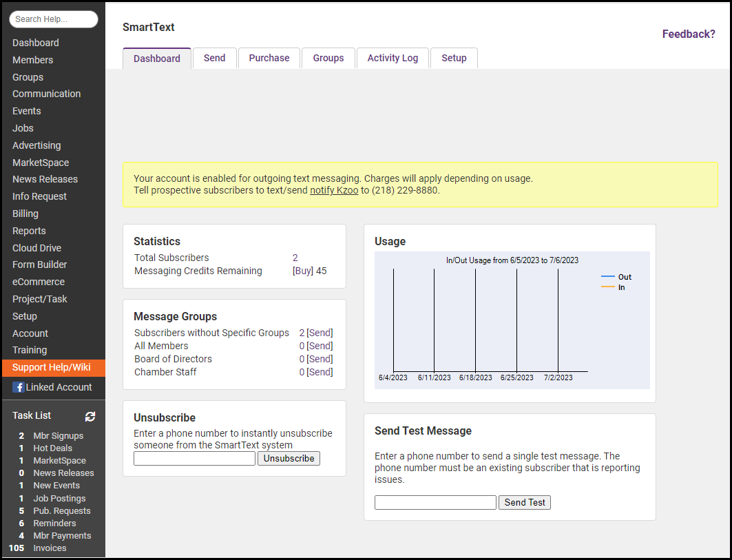Switch to the Activity Log tab
Viewport: 732px width, 560px height.
pos(393,58)
